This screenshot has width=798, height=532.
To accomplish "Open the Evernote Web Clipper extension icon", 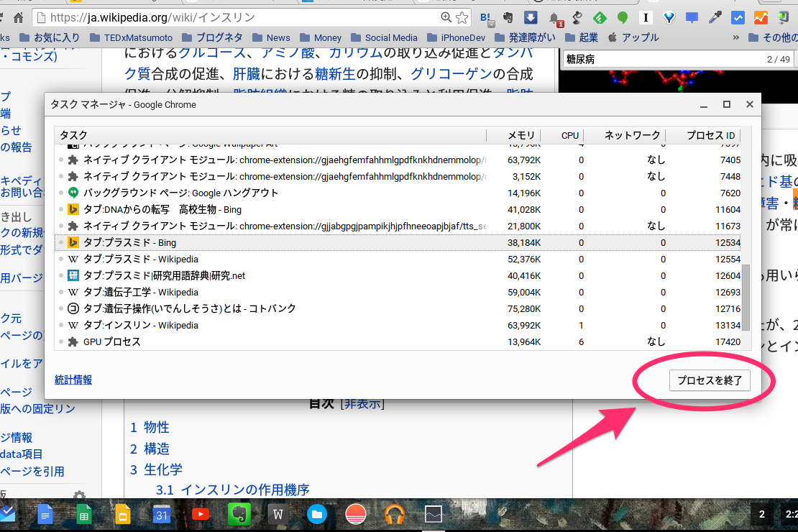I will pos(508,18).
